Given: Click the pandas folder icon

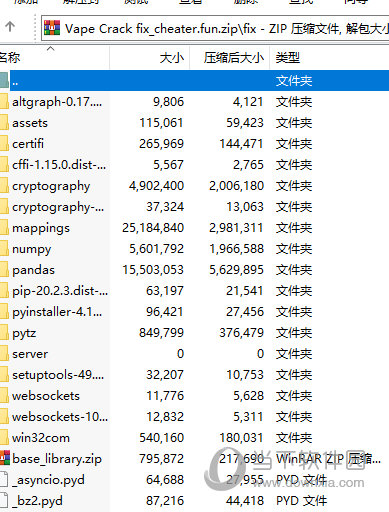Looking at the screenshot, I should click(4, 270).
